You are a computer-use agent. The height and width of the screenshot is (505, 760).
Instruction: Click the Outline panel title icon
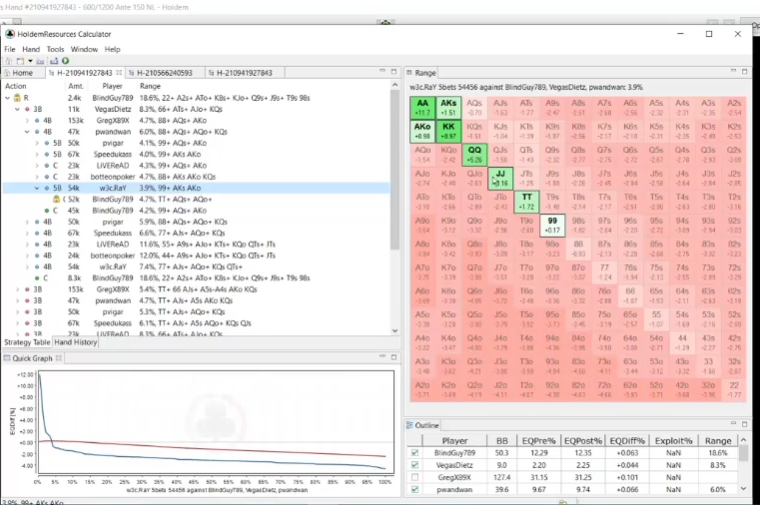click(410, 425)
